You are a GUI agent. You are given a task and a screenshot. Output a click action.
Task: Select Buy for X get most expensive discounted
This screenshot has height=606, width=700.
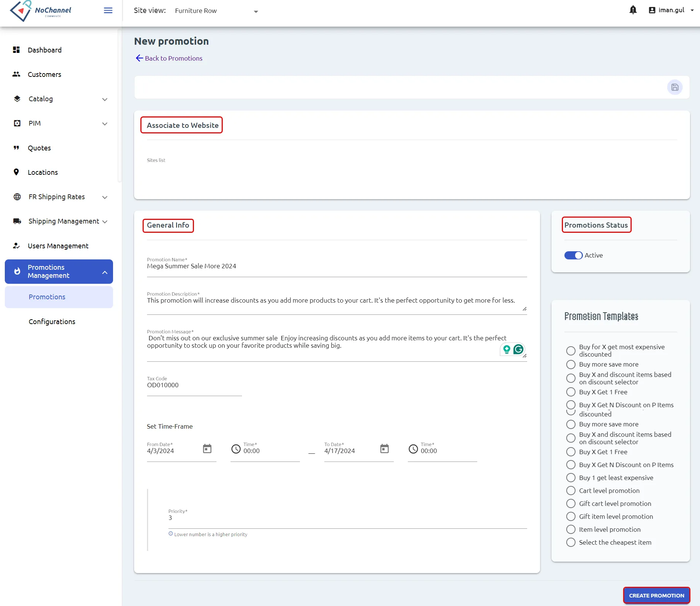coord(571,351)
